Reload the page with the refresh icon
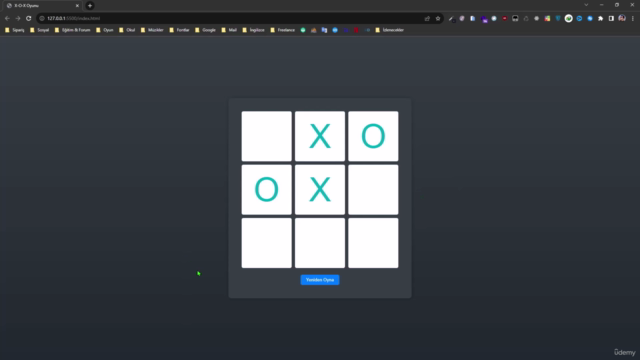Viewport: 640px width, 360px height. point(29,18)
